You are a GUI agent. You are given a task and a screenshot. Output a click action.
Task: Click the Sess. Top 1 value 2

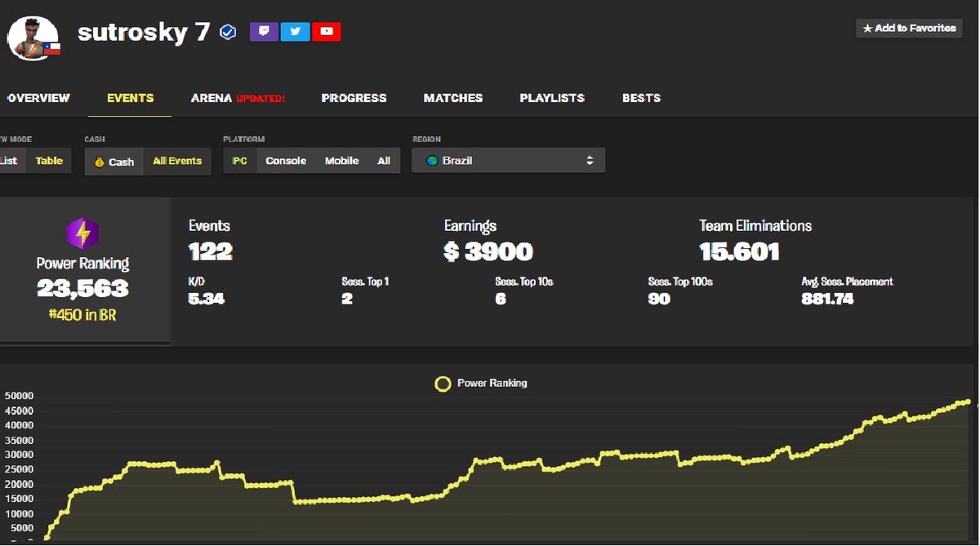pyautogui.click(x=347, y=299)
